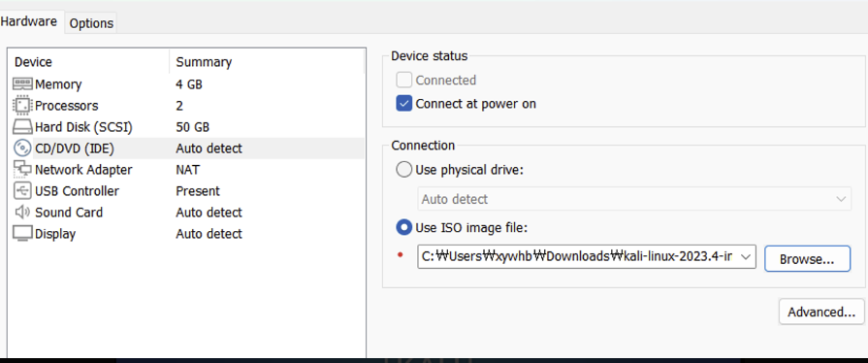This screenshot has height=363, width=868.
Task: Click Auto detect summary for CD/DVD
Action: pyautogui.click(x=209, y=148)
